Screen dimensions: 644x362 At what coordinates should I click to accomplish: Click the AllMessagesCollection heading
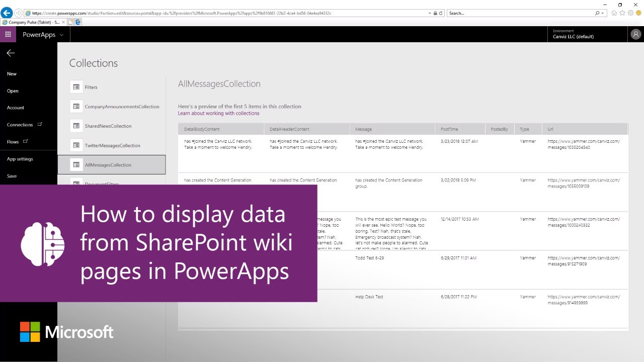(219, 84)
